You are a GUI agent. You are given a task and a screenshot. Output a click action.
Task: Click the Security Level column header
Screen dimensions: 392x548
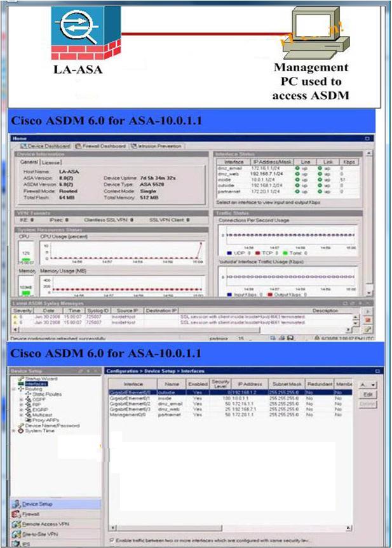pos(220,384)
